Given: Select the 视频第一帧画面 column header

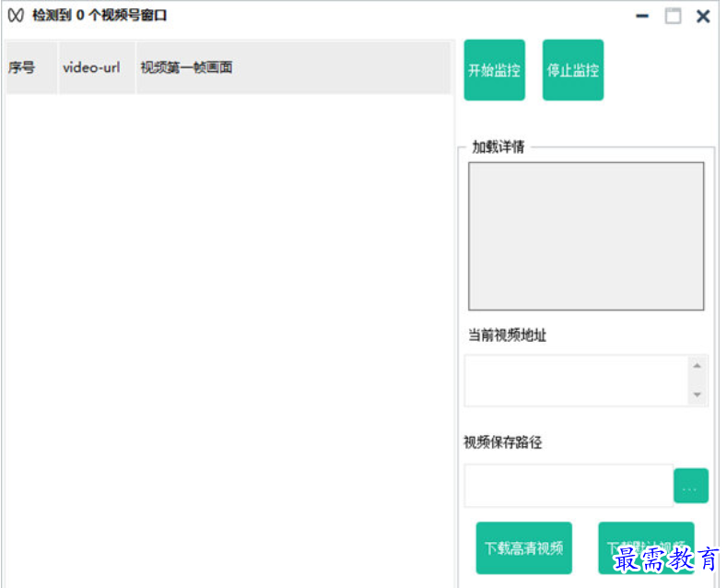Looking at the screenshot, I should click(293, 67).
